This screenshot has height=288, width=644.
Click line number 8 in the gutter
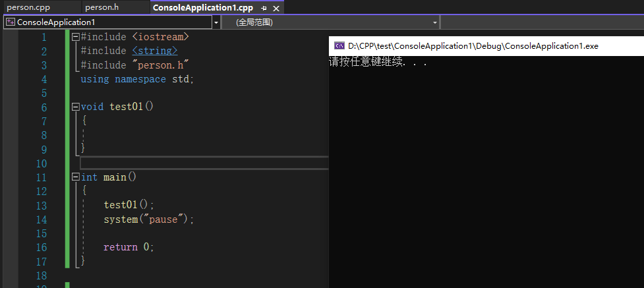click(44, 135)
